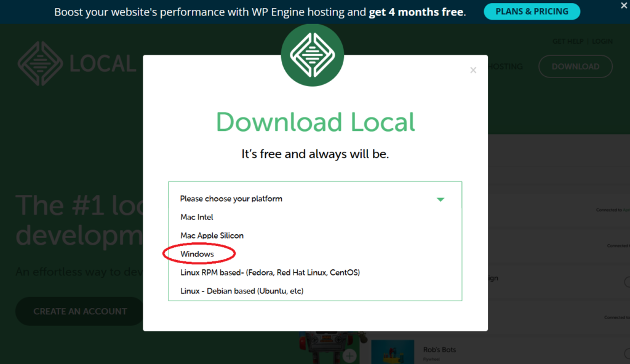The width and height of the screenshot is (630, 364).
Task: Close the Download Local modal dialog
Action: [x=473, y=70]
